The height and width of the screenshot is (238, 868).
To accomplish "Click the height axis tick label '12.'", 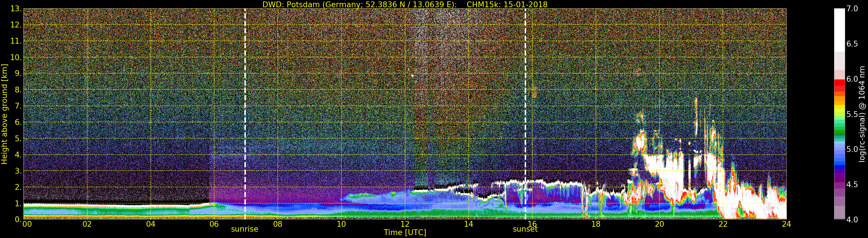I will point(16,25).
